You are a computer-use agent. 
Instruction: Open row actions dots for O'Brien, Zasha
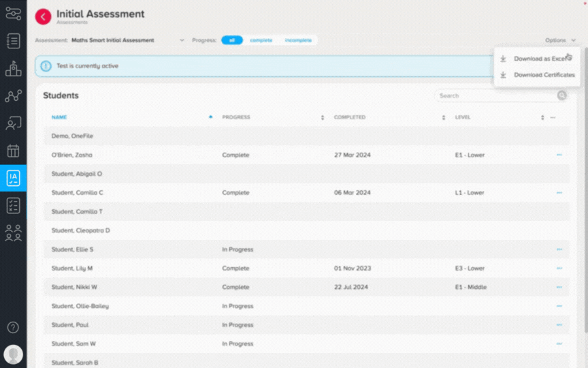559,155
